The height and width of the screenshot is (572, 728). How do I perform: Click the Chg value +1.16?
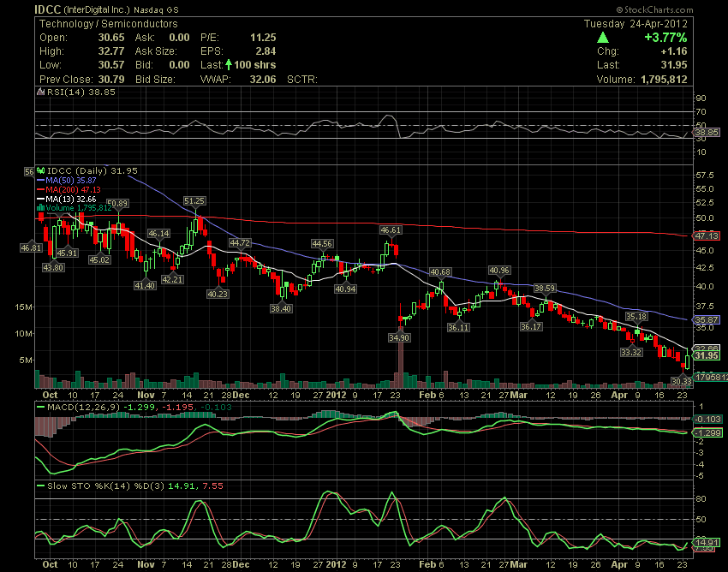coord(674,51)
